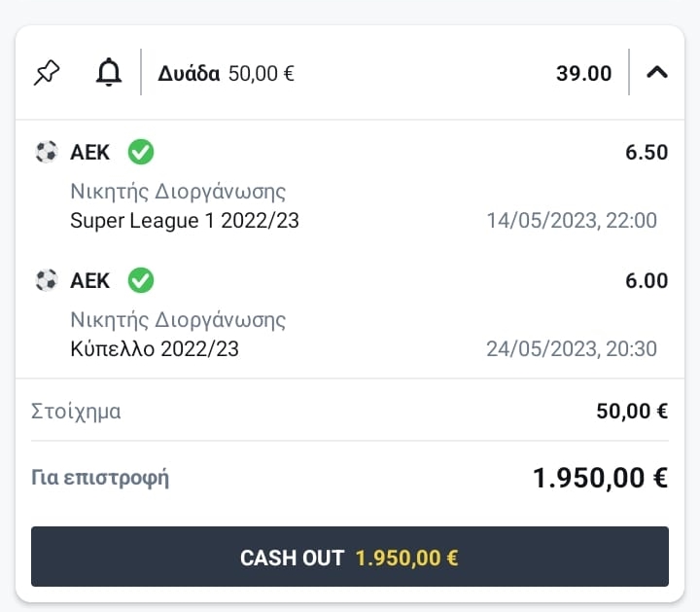This screenshot has height=612, width=700.
Task: Click the 6.50 odds value
Action: (x=647, y=153)
